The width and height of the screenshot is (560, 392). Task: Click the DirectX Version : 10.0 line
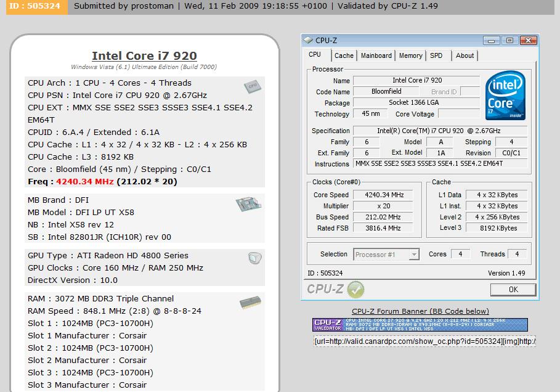pyautogui.click(x=73, y=280)
